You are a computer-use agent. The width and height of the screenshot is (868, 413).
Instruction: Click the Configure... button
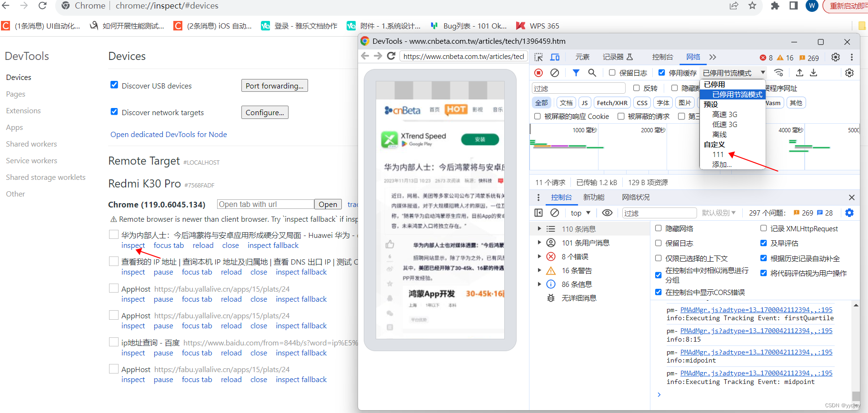(x=265, y=112)
